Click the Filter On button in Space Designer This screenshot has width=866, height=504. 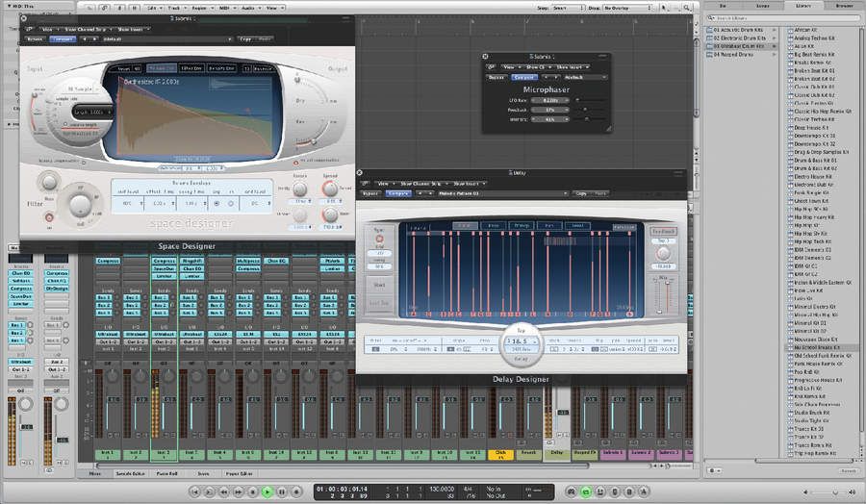coord(49,217)
